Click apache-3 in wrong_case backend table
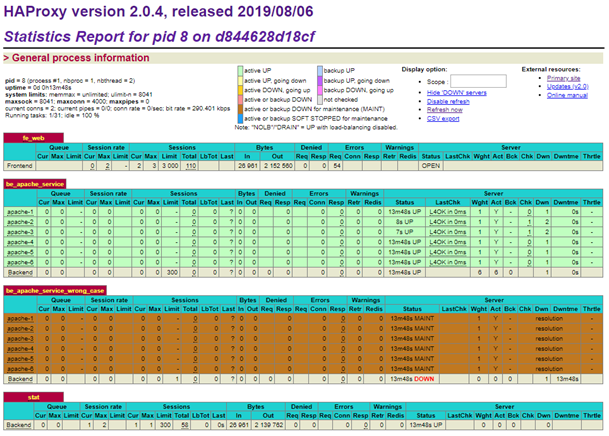 [20, 339]
